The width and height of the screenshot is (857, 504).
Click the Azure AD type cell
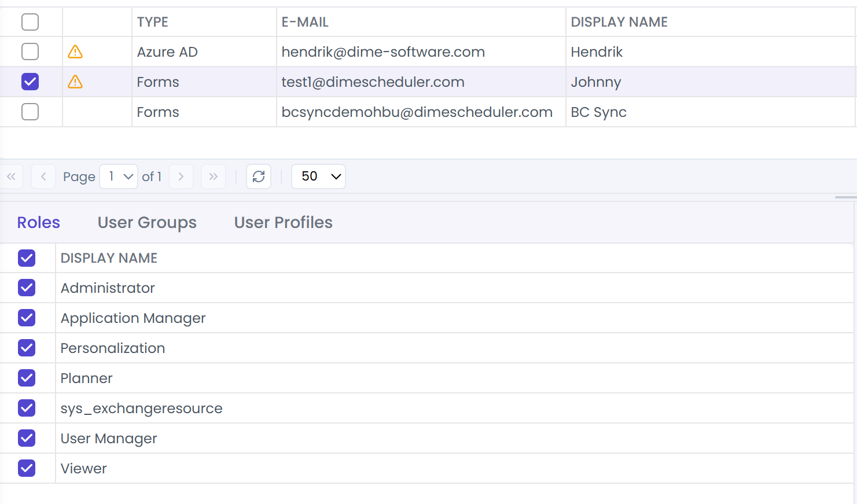point(204,52)
